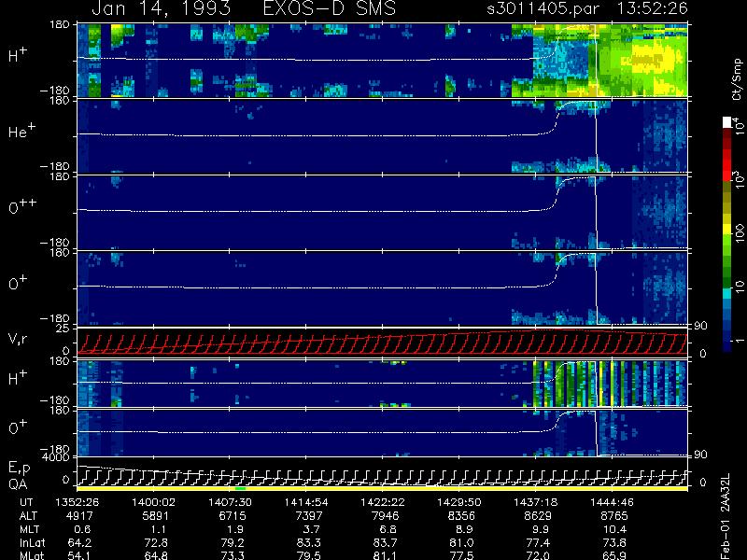Click the MLat value '81.1'
The height and width of the screenshot is (560, 747).
pos(385,555)
